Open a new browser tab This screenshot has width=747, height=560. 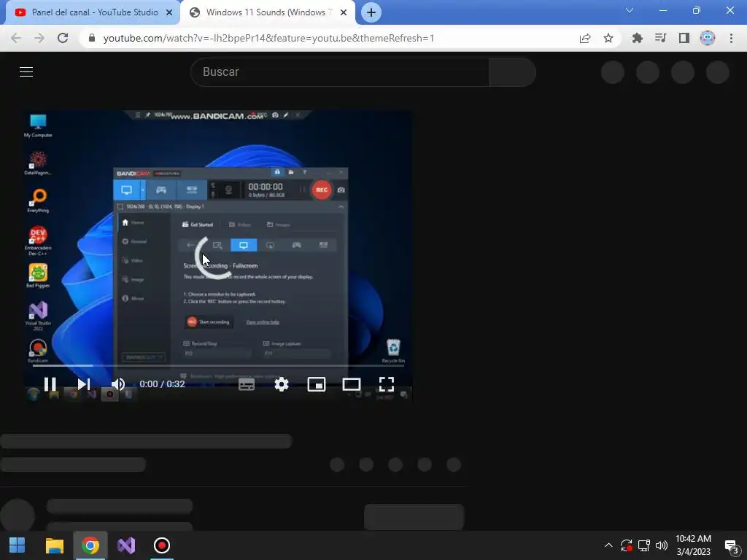point(371,12)
